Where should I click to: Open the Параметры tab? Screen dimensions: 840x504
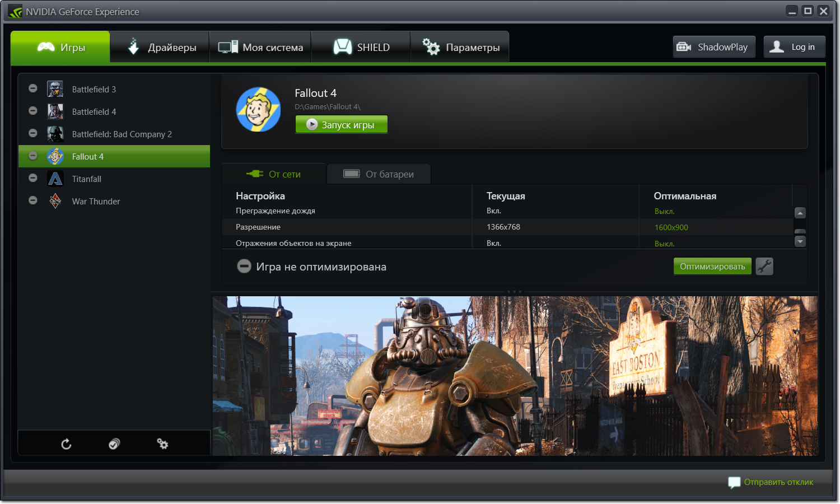pyautogui.click(x=460, y=47)
